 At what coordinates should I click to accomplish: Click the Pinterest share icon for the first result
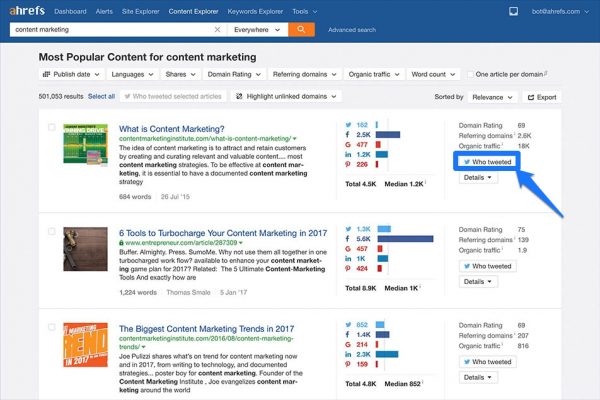(349, 166)
